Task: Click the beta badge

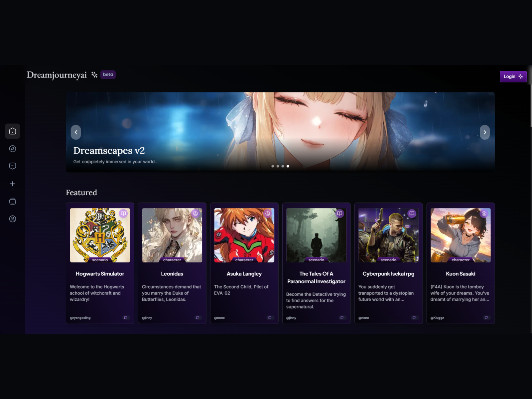Action: (x=108, y=74)
